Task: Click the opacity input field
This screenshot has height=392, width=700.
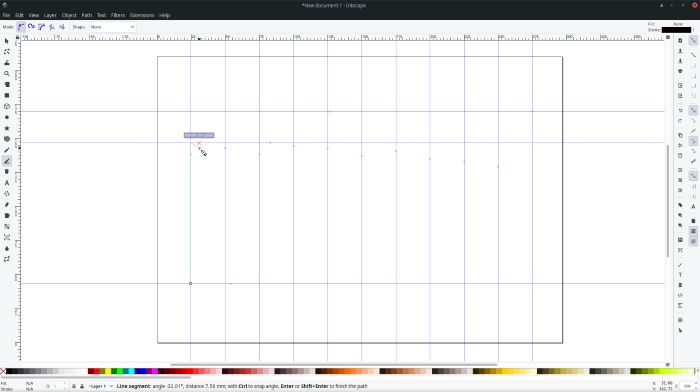Action: 57,386
